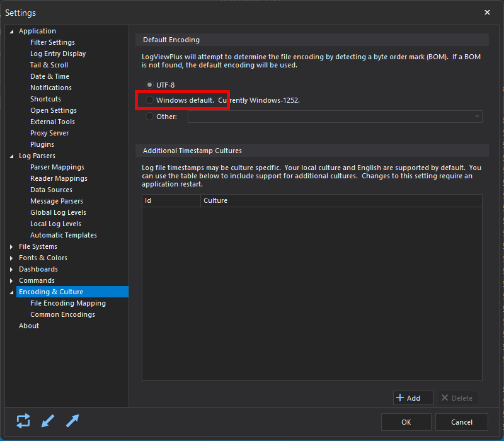This screenshot has height=441, width=504.
Task: Close the Settings dialog
Action: (487, 12)
